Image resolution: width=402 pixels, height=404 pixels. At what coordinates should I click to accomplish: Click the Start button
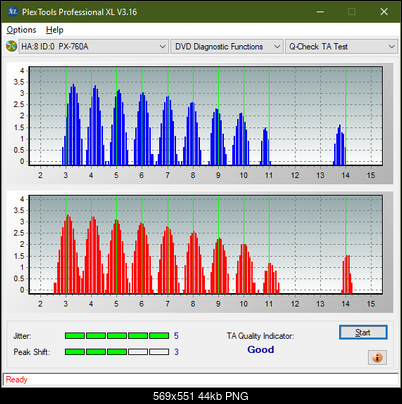[363, 332]
